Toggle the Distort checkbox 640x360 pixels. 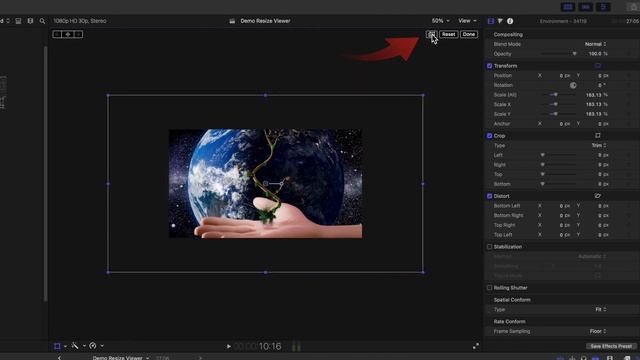click(489, 196)
